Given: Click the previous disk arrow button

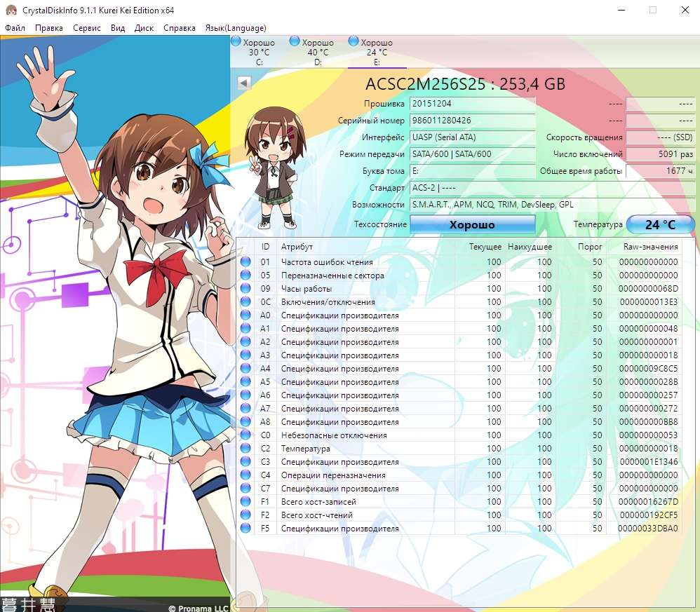Looking at the screenshot, I should point(244,83).
